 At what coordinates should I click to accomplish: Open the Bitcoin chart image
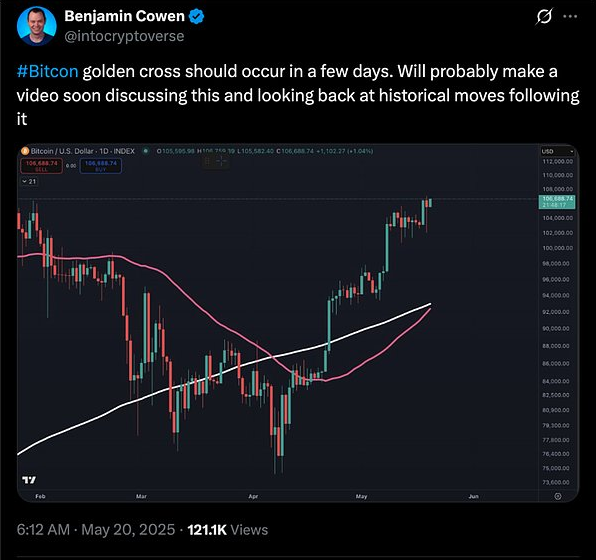298,323
